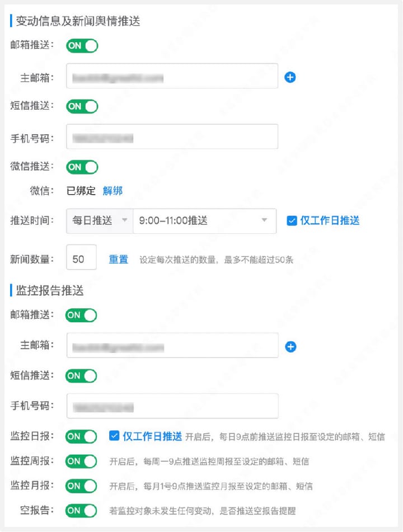Toggle the 微信推送 switch

point(82,167)
